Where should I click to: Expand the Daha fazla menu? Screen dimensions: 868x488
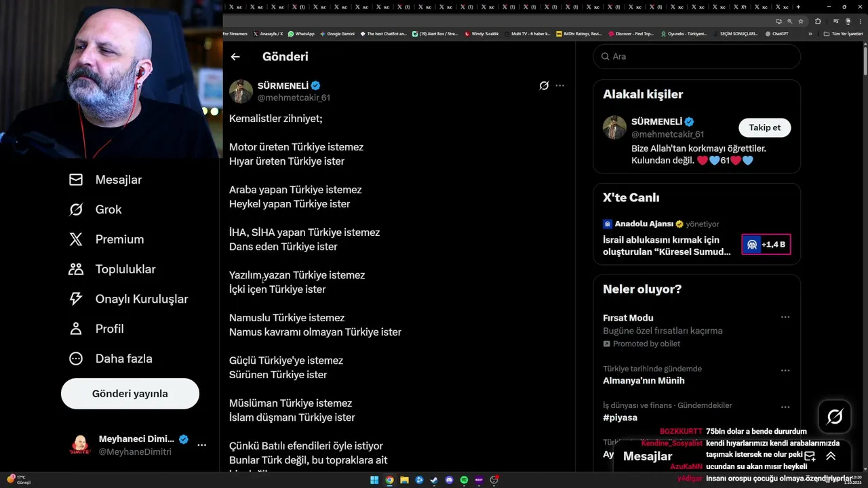coord(111,359)
